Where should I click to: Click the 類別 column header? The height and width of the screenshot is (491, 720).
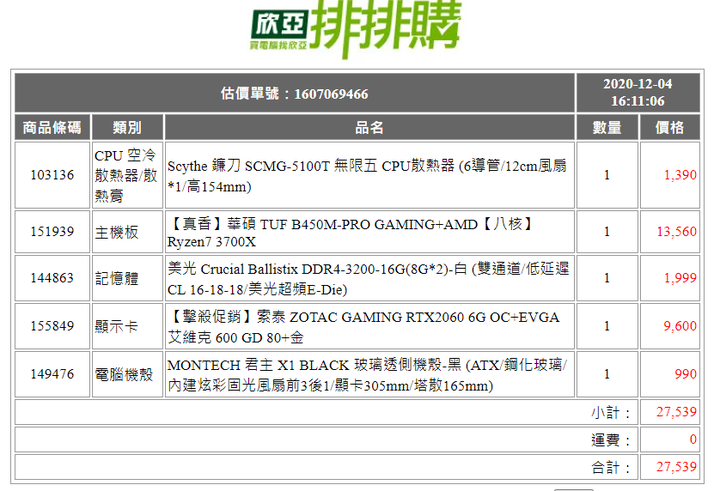click(127, 127)
